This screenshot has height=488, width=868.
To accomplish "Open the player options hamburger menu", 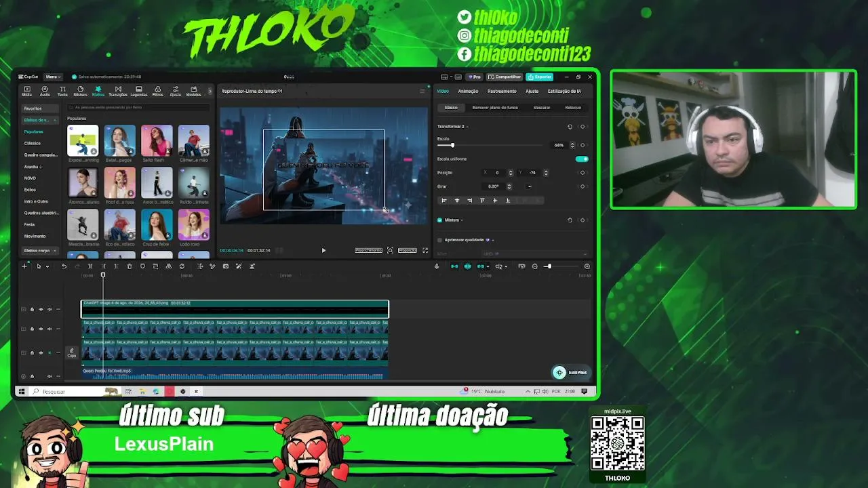I will [422, 91].
